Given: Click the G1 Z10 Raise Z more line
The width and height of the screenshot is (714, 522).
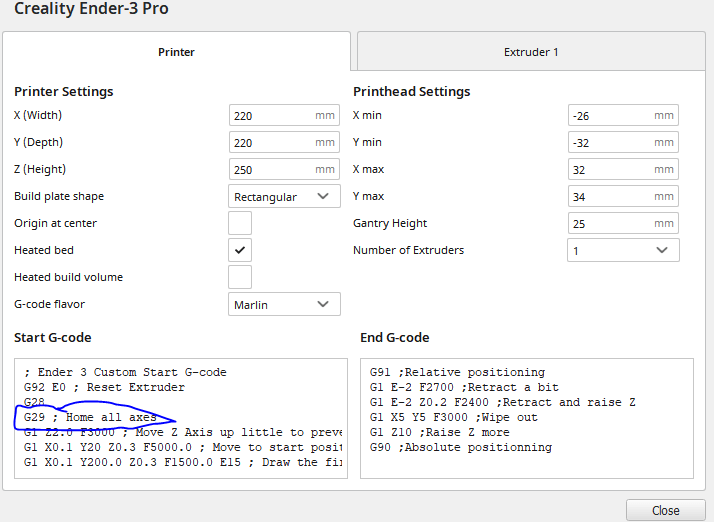Looking at the screenshot, I should pos(439,432).
